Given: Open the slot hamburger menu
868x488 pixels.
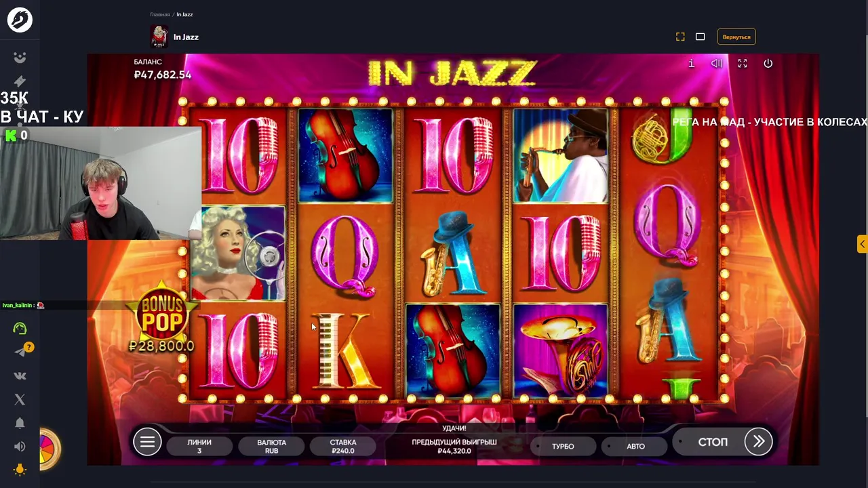Looking at the screenshot, I should [x=147, y=443].
